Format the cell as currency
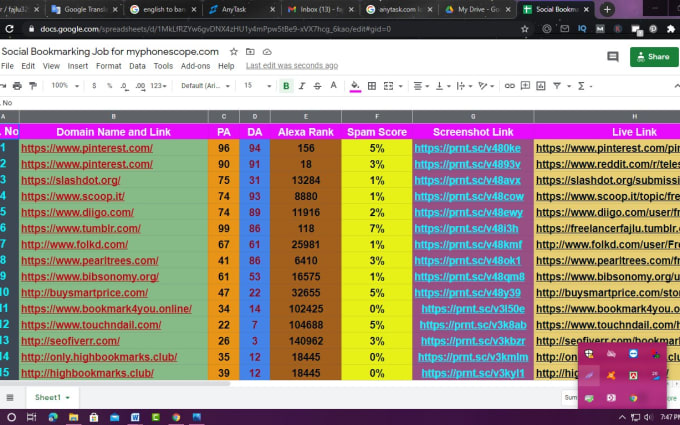Image resolution: width=680 pixels, height=425 pixels. pyautogui.click(x=94, y=86)
